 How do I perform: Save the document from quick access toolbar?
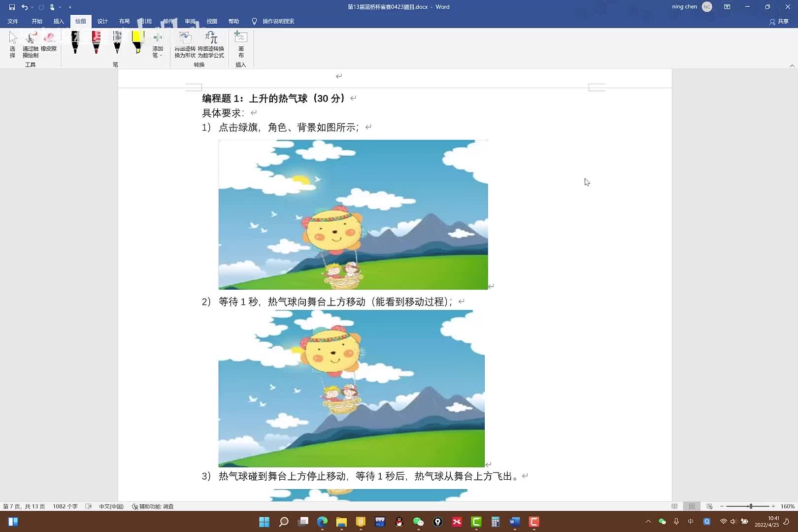(x=12, y=7)
